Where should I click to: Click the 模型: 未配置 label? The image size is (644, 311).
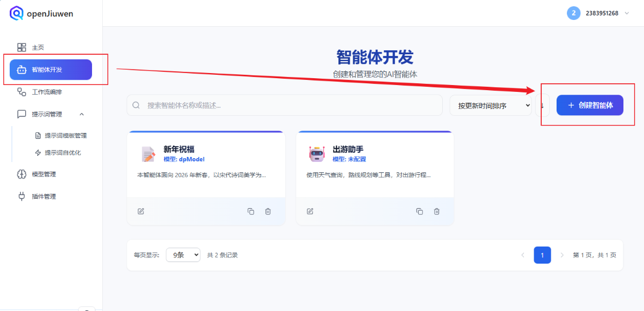click(x=349, y=159)
